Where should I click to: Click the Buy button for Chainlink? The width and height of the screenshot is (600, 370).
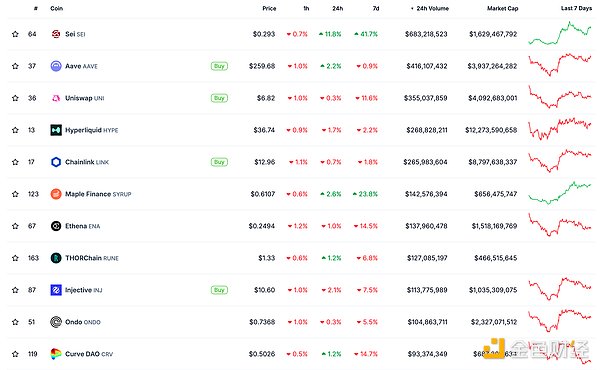219,162
